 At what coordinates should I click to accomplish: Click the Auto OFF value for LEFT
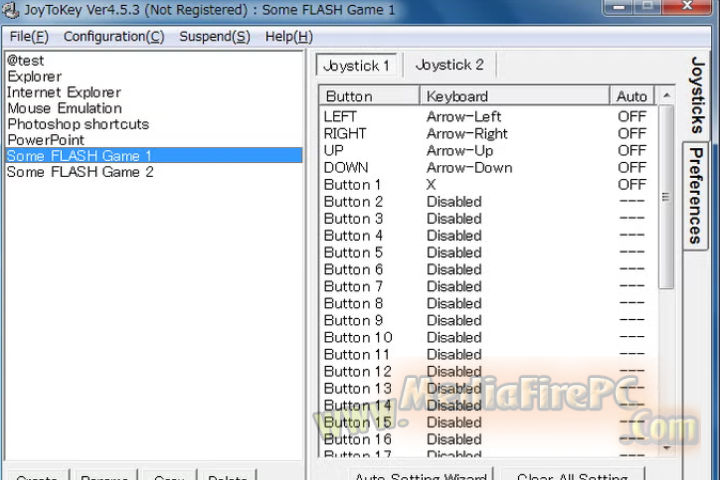pos(632,117)
